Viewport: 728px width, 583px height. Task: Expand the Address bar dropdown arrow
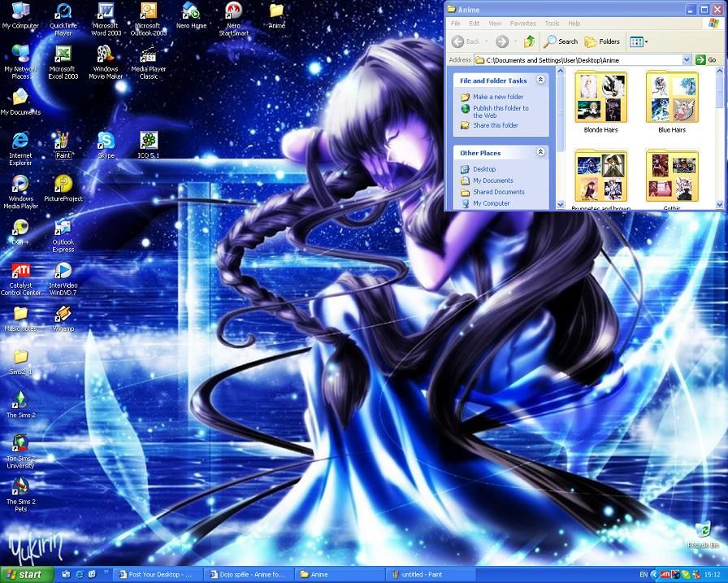pyautogui.click(x=687, y=60)
